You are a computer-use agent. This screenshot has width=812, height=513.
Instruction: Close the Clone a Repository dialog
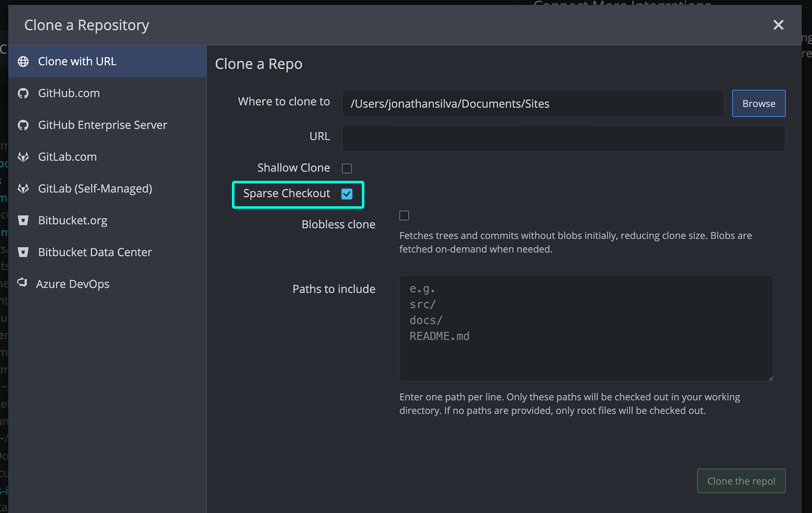[778, 24]
